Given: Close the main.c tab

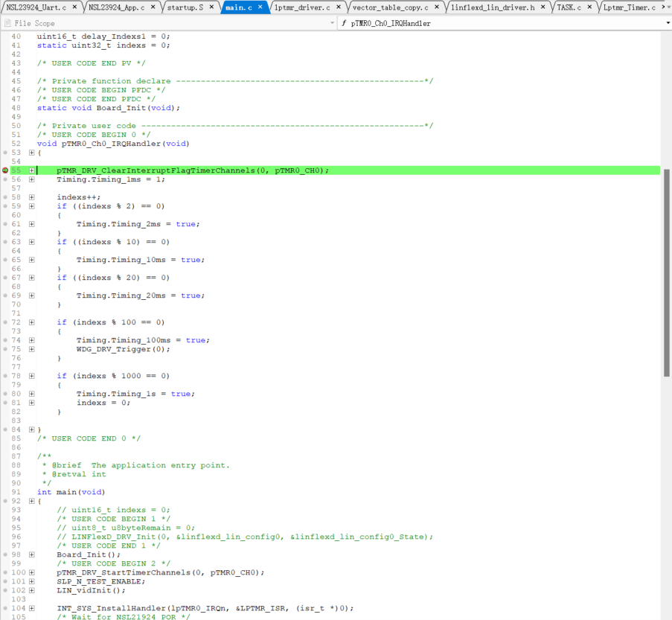Looking at the screenshot, I should [x=260, y=7].
